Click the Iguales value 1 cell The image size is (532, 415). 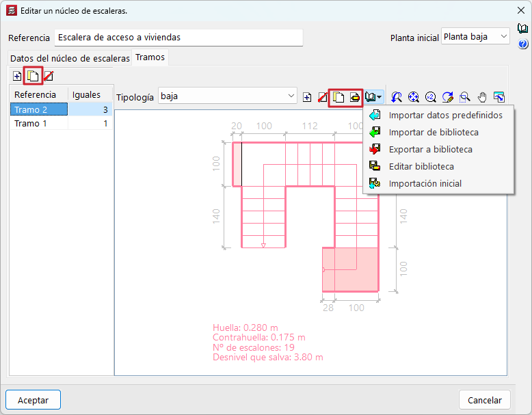90,123
